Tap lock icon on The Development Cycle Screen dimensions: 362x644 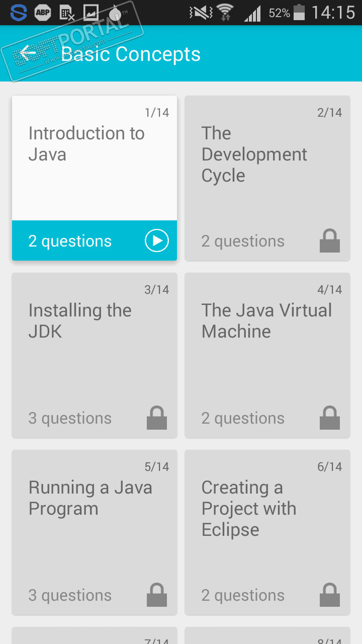point(330,241)
